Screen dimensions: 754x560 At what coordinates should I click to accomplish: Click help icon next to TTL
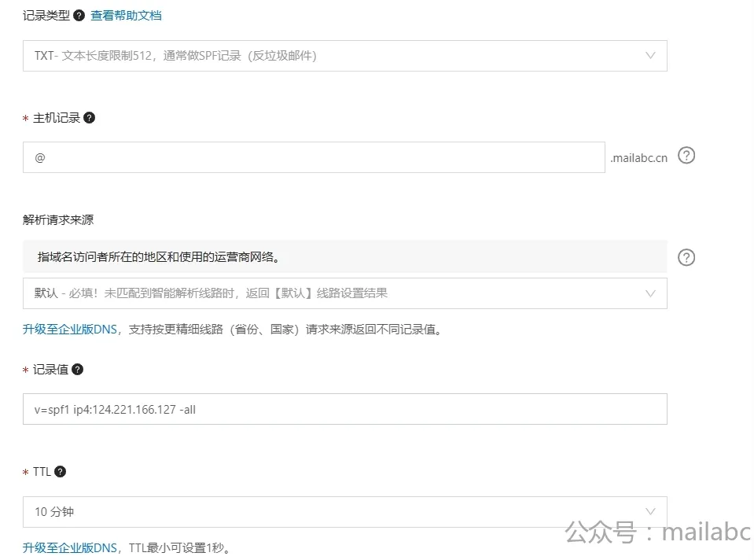[60, 471]
